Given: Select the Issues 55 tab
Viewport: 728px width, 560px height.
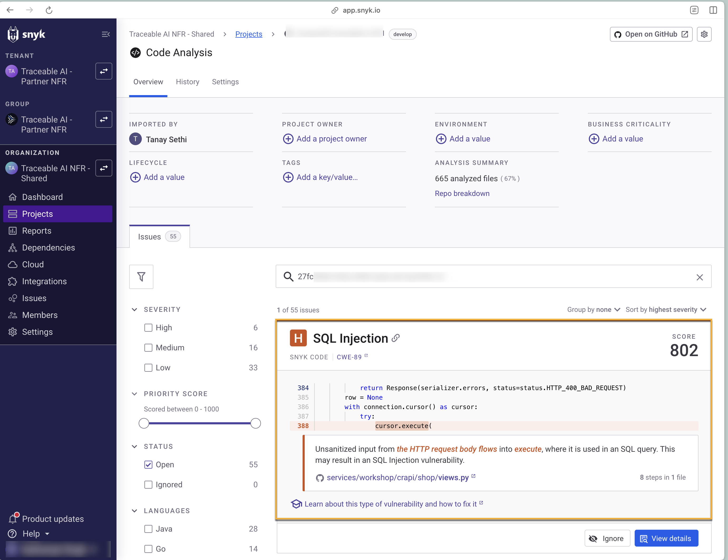Looking at the screenshot, I should (x=159, y=237).
